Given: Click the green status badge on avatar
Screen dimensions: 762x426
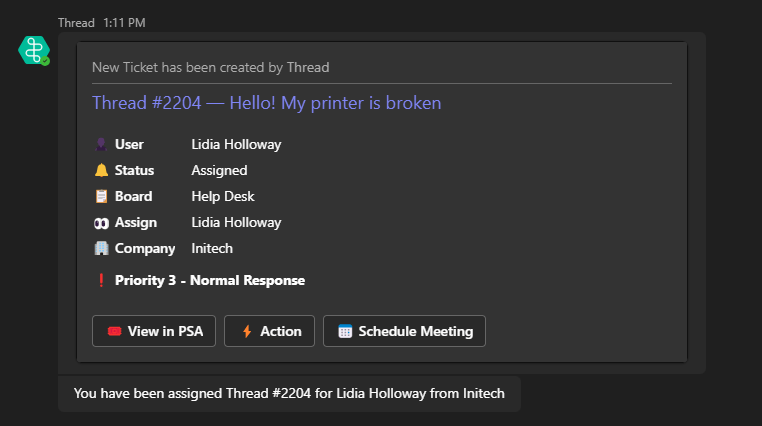Looking at the screenshot, I should pos(45,61).
